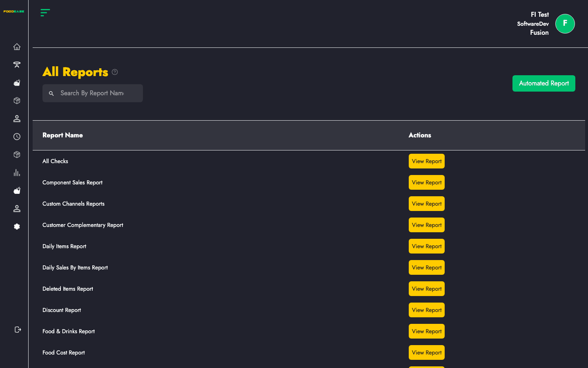The width and height of the screenshot is (588, 368).
Task: Click the FOODEASE logo
Action: pyautogui.click(x=14, y=11)
